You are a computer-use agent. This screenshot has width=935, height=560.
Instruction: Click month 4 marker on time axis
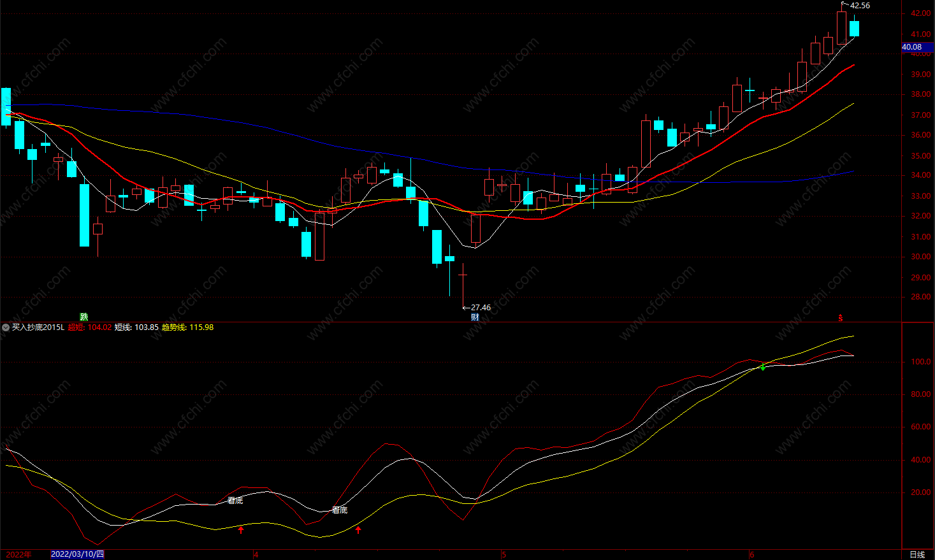coord(256,554)
